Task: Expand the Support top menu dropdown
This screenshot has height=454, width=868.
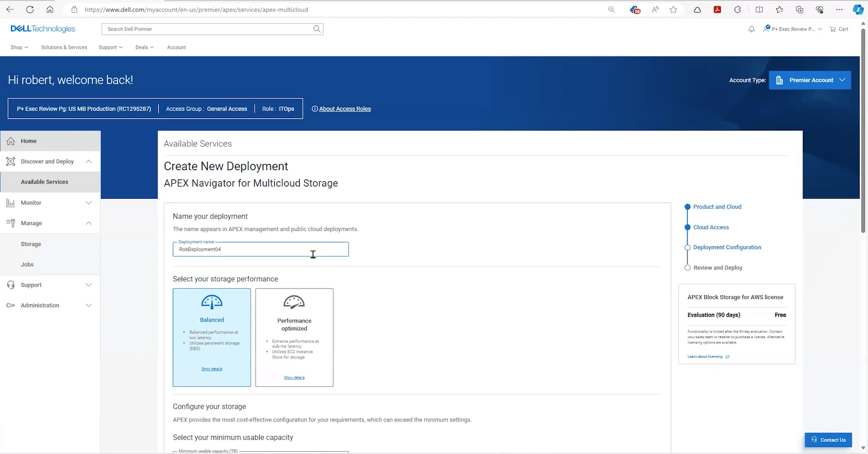Action: (111, 47)
